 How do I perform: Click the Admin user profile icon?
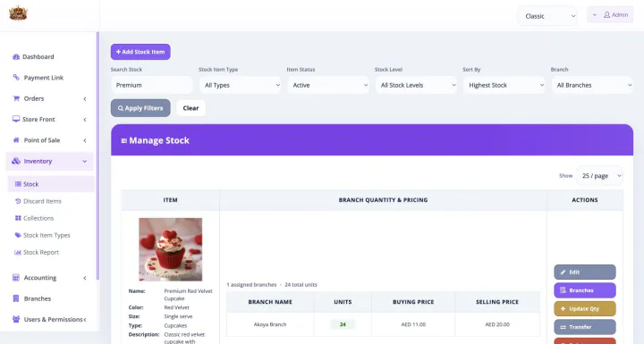[606, 15]
